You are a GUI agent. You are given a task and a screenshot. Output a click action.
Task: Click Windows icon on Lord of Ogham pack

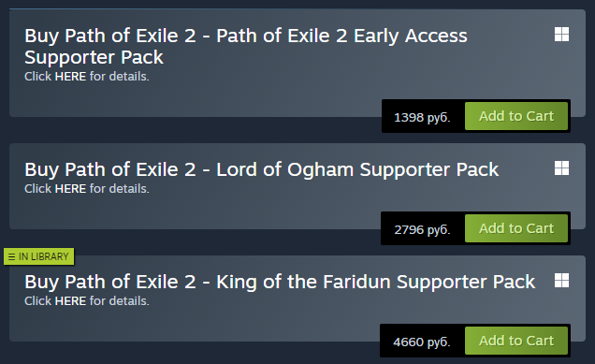click(561, 167)
